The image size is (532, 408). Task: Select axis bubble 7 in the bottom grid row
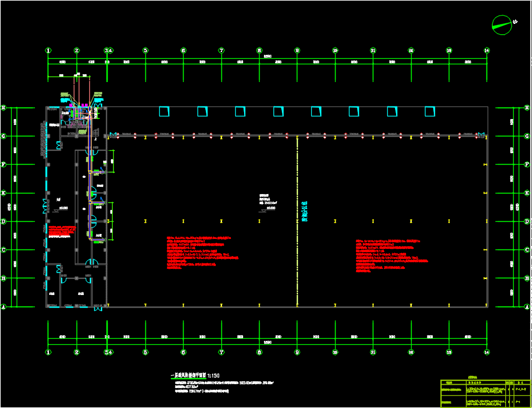coord(221,352)
